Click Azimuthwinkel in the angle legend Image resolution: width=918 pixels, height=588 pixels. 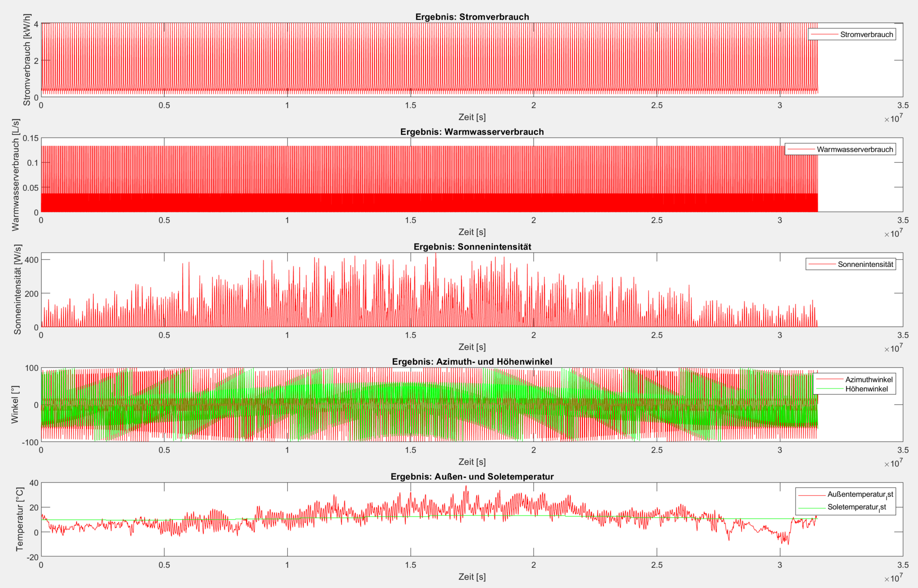(868, 379)
